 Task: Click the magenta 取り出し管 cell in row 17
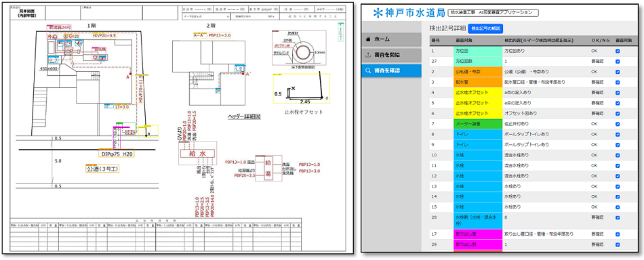coord(477,234)
